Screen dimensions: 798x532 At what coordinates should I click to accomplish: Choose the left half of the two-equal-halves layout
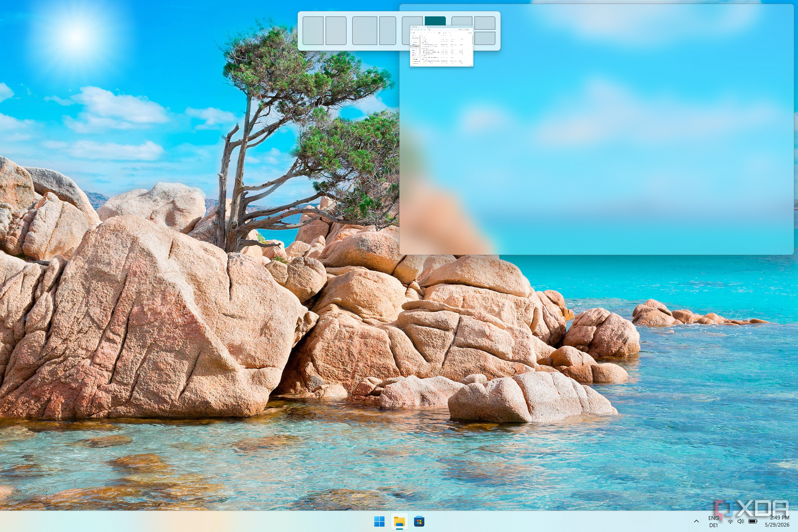click(313, 30)
